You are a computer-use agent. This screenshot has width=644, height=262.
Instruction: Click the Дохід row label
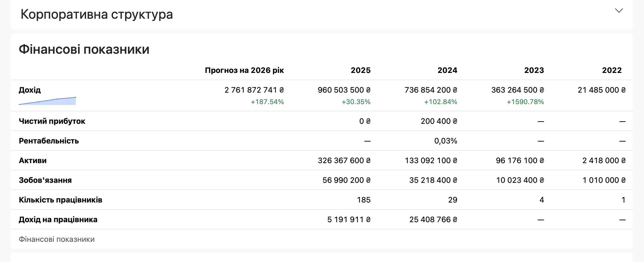[30, 90]
